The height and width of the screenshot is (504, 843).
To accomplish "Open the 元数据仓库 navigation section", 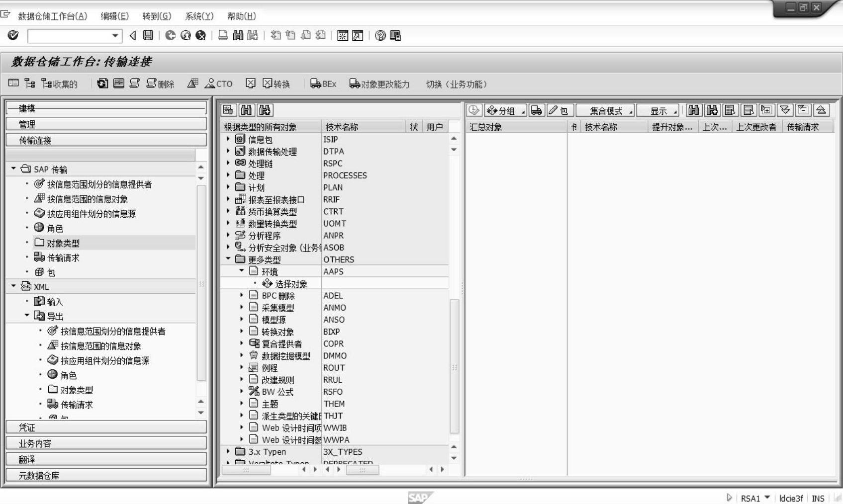I will [x=106, y=475].
